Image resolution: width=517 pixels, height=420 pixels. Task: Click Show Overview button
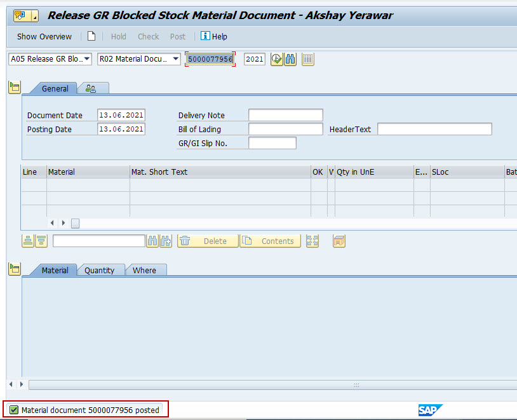pyautogui.click(x=44, y=36)
